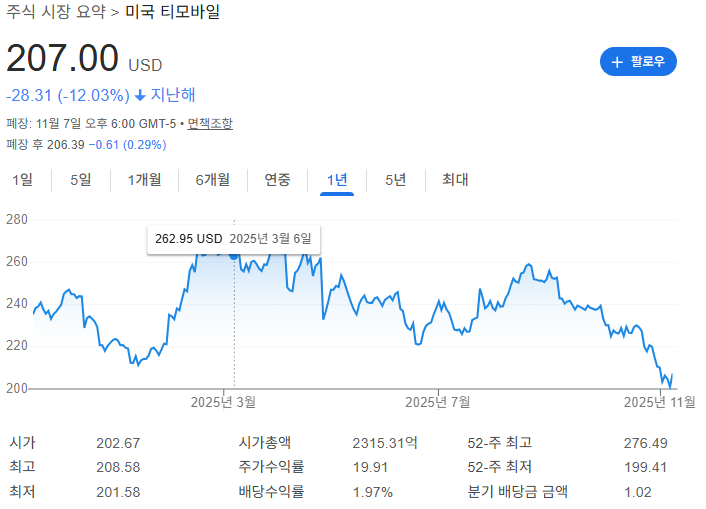Click the plus icon in follow button

click(x=617, y=62)
